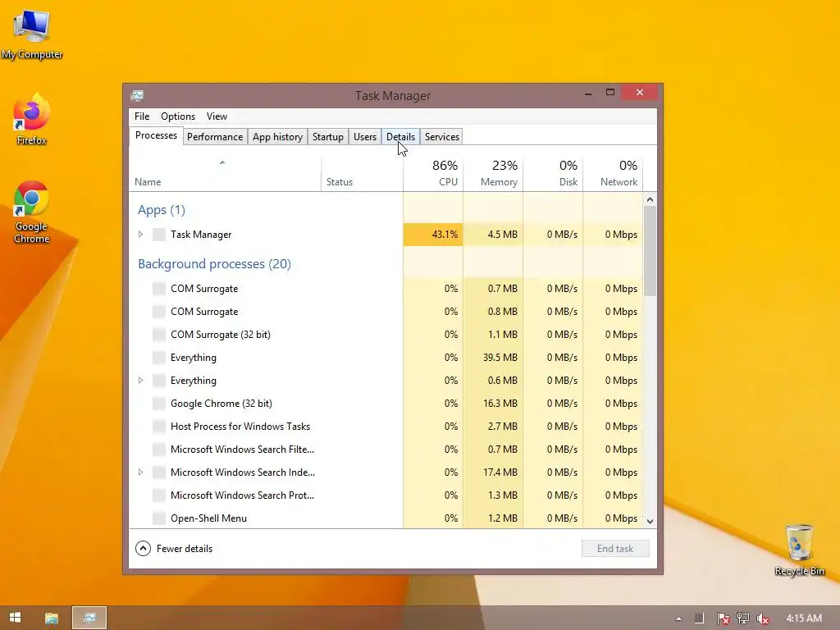The width and height of the screenshot is (840, 630).
Task: Click the Task Manager app row icon
Action: tap(158, 235)
